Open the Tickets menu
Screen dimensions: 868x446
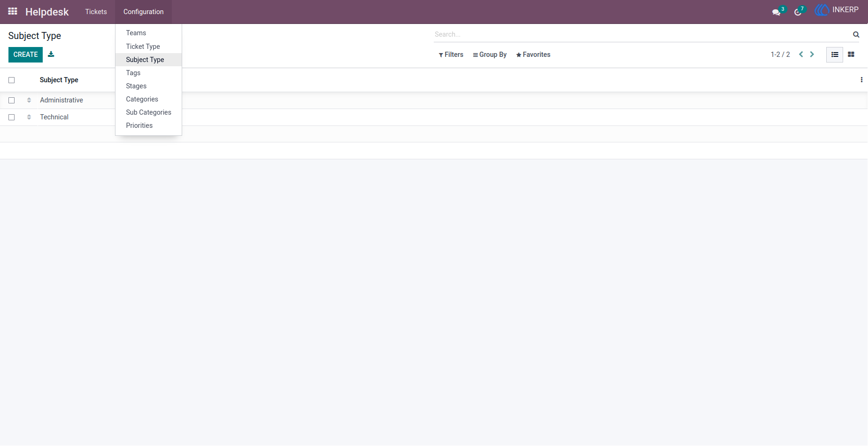pos(96,12)
